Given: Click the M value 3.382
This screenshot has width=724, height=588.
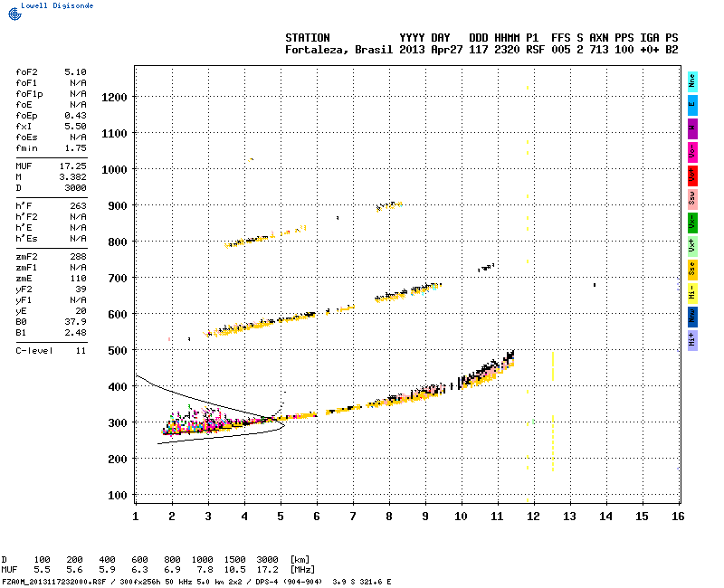Looking at the screenshot, I should [x=73, y=177].
